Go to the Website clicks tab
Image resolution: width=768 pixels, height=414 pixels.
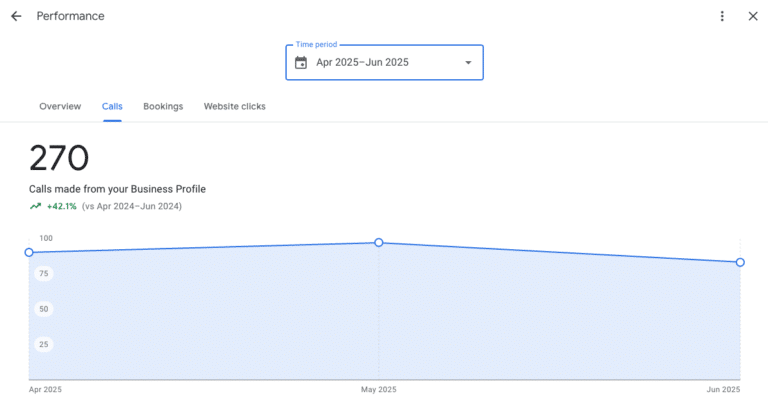[235, 106]
